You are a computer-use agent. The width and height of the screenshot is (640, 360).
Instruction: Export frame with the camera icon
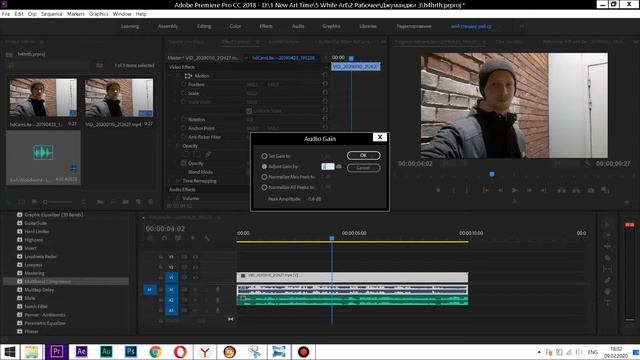point(591,190)
